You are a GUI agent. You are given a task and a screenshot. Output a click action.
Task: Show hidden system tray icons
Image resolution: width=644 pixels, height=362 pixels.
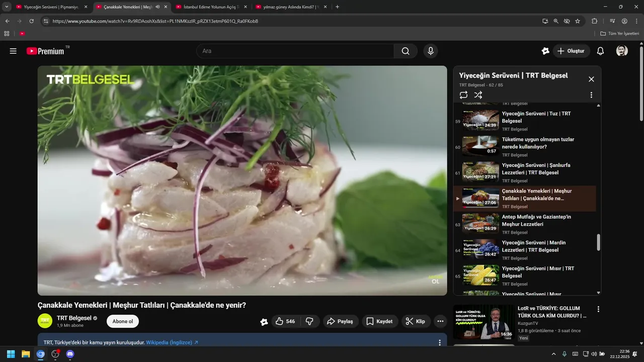pyautogui.click(x=554, y=354)
